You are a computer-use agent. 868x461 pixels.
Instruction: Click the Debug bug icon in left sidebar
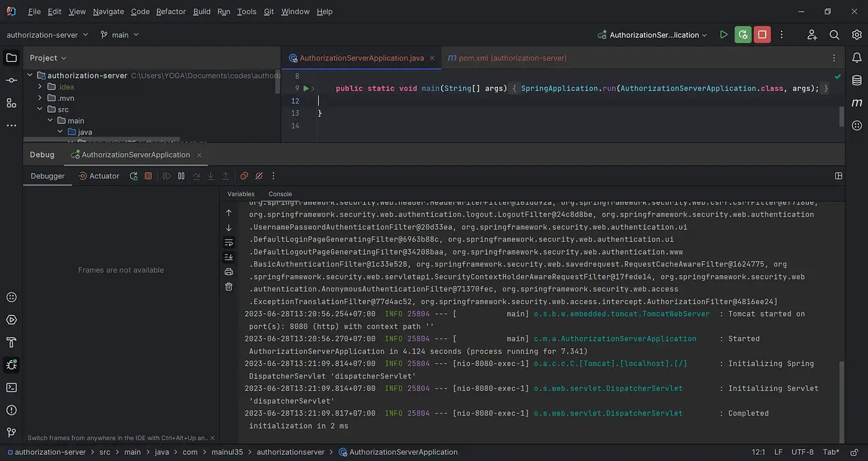[x=11, y=364]
